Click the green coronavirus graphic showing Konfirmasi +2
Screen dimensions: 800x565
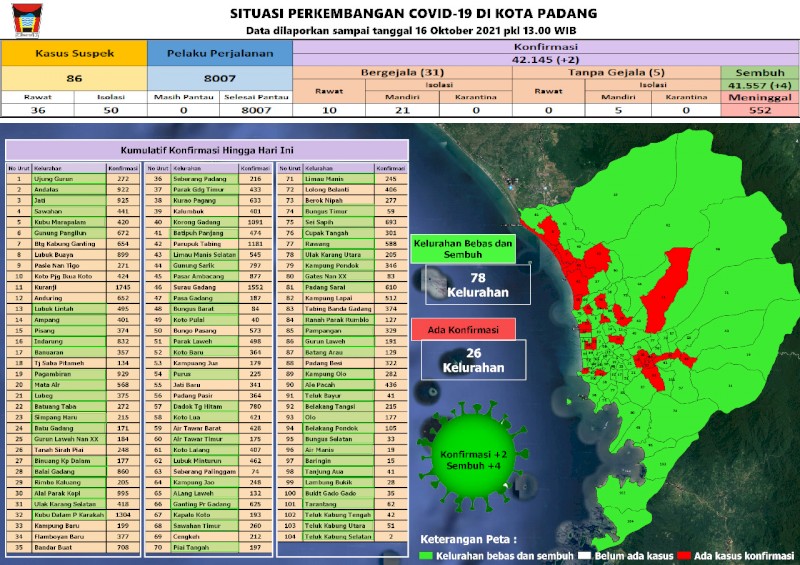point(473,456)
